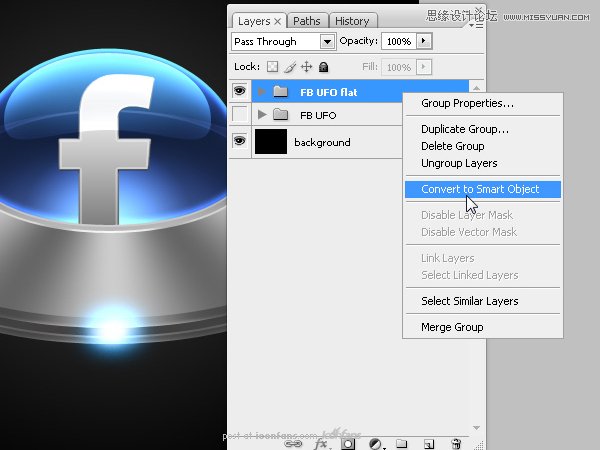Screen dimensions: 600x450
Task: Create a new group folder
Action: [402, 442]
